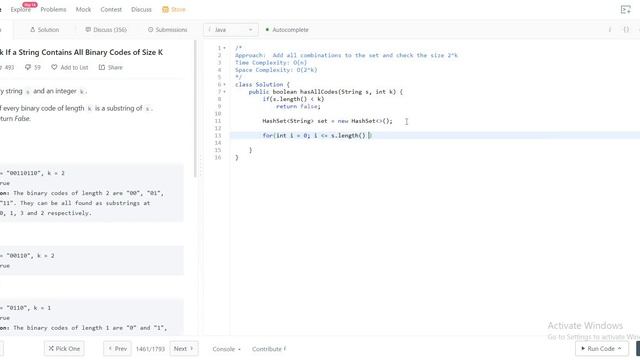Click the dislike thumbs-down icon
The height and width of the screenshot is (360, 640).
coord(28,67)
